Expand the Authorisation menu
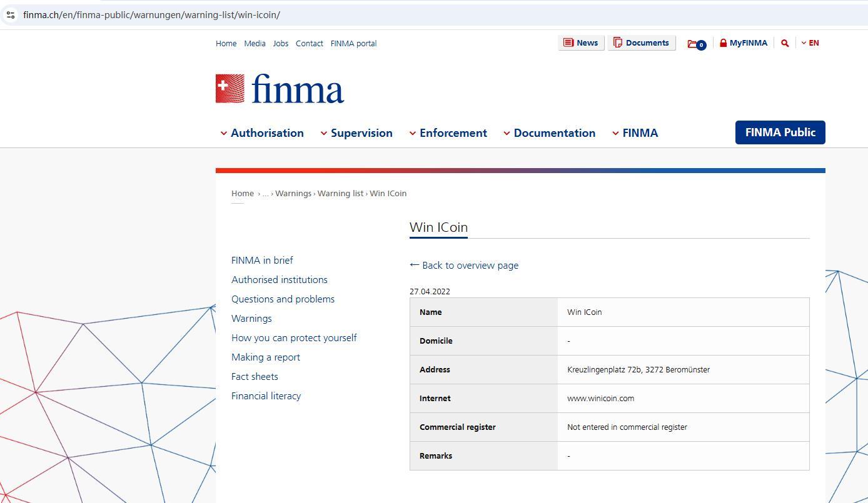 (262, 133)
